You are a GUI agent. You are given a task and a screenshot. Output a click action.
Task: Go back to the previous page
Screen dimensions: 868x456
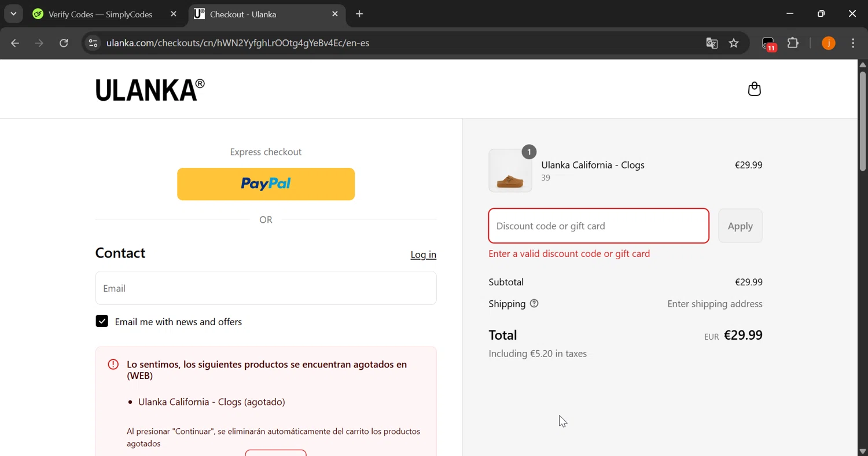[x=15, y=43]
